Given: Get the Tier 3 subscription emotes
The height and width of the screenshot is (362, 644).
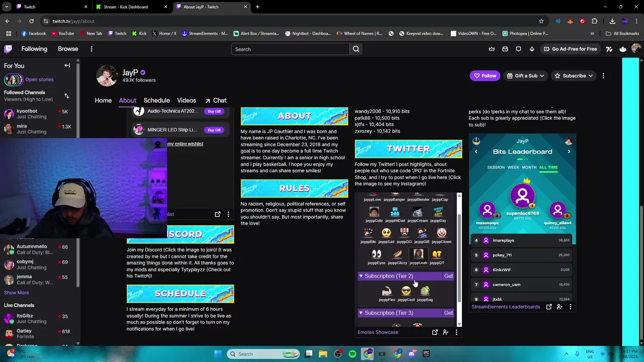Looking at the screenshot, I should coord(448,313).
